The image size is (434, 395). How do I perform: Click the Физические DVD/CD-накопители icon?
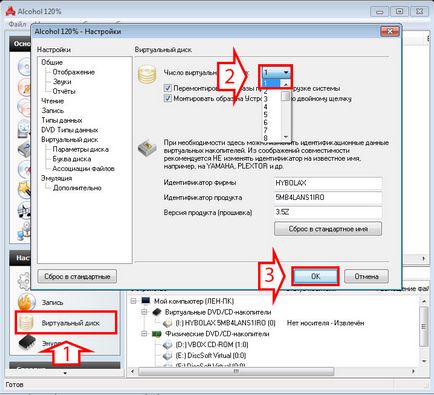(x=157, y=334)
